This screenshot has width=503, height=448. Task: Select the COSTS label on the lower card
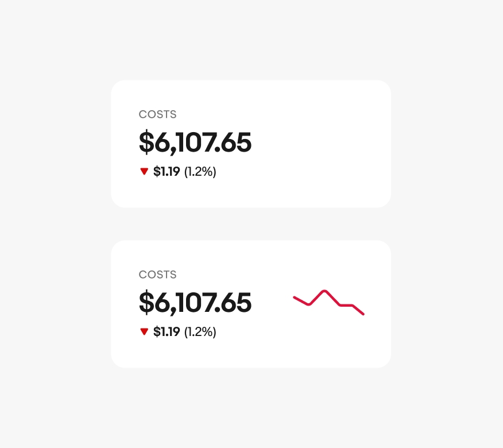(157, 275)
